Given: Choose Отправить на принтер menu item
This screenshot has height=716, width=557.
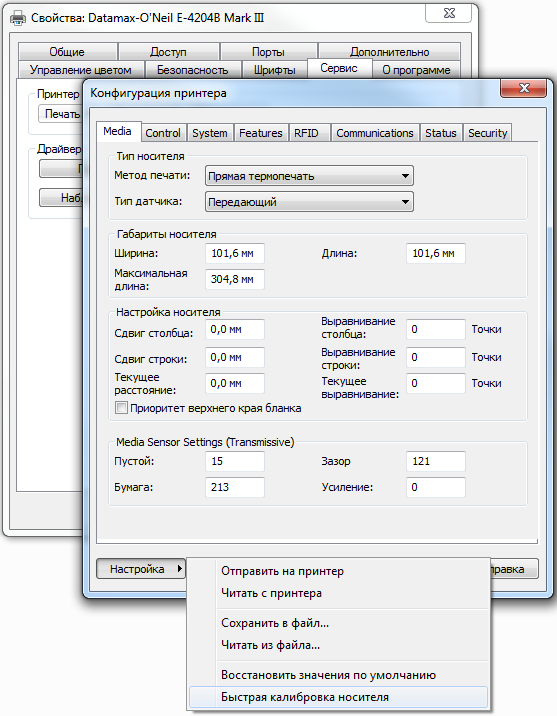Looking at the screenshot, I should tap(338, 571).
